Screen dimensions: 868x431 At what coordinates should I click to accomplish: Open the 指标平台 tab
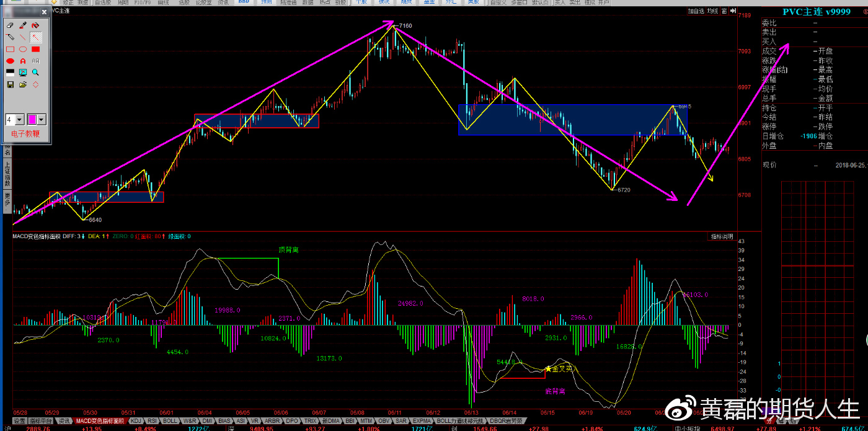click(41, 421)
